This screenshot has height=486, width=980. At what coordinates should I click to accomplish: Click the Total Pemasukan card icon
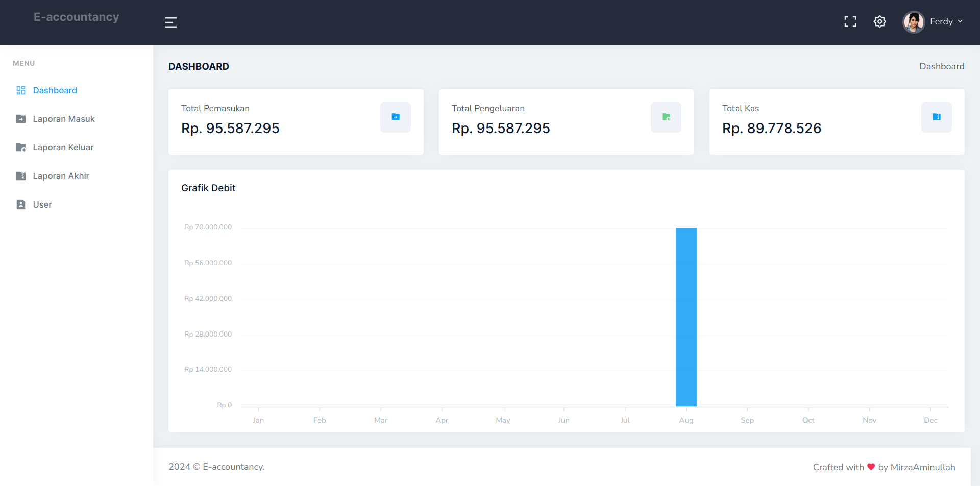(395, 117)
